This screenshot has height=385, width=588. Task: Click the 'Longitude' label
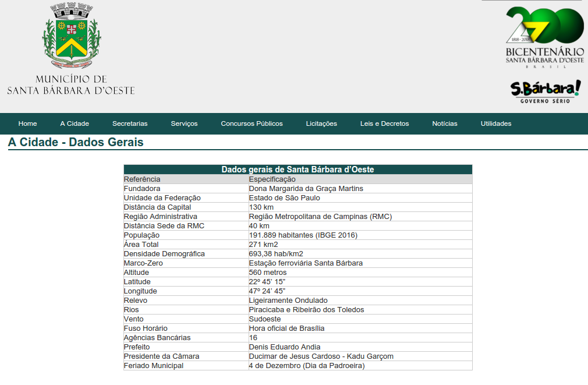[141, 291]
